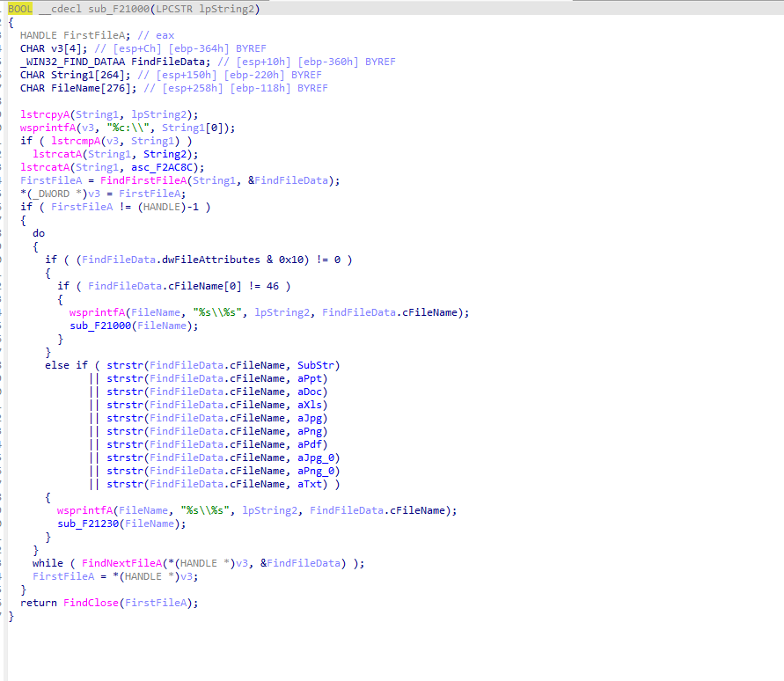The image size is (784, 681).
Task: Select the aJpg_0 string constant
Action: (318, 458)
